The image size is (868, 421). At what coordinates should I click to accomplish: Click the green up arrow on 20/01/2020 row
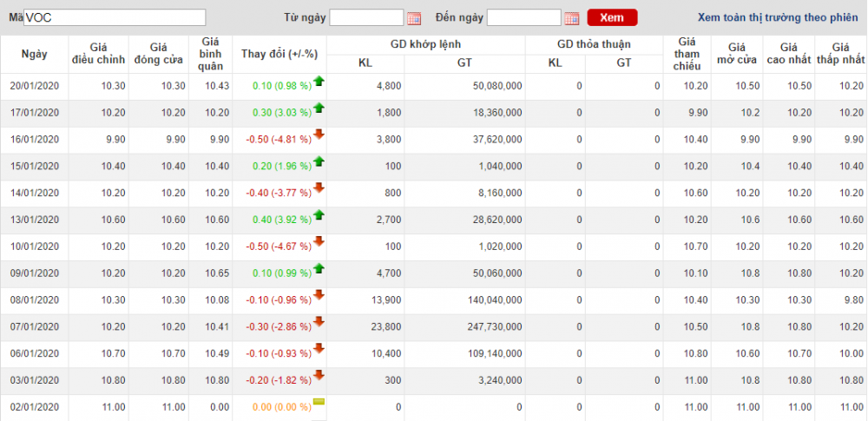click(319, 82)
